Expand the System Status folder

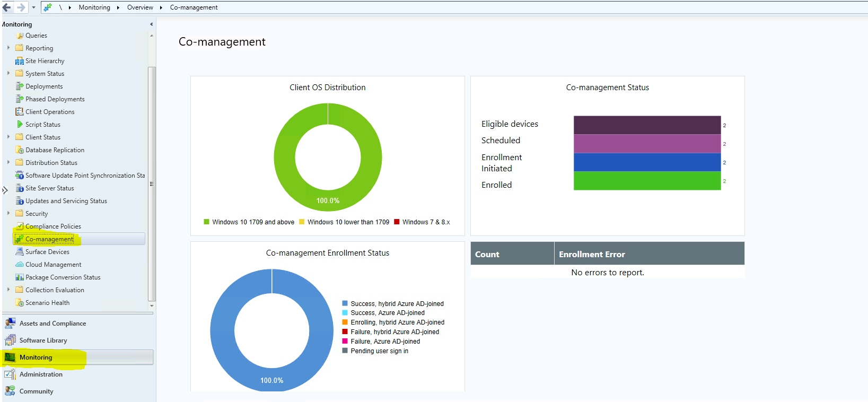tap(8, 73)
